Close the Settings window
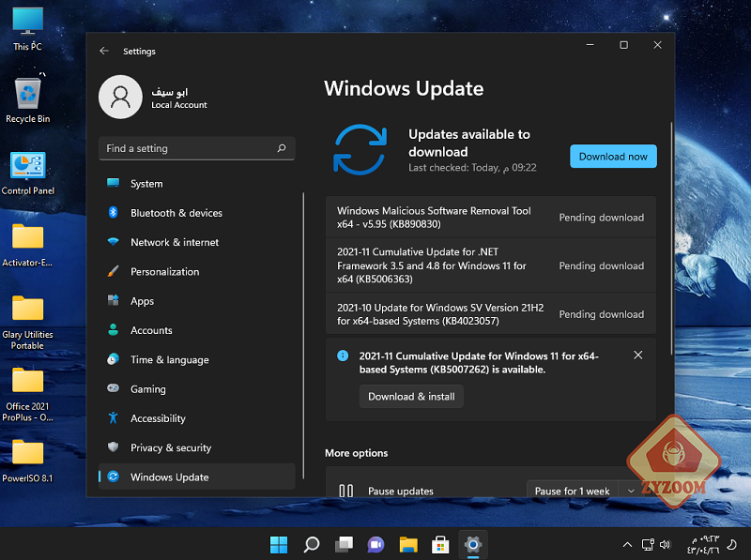 point(658,44)
